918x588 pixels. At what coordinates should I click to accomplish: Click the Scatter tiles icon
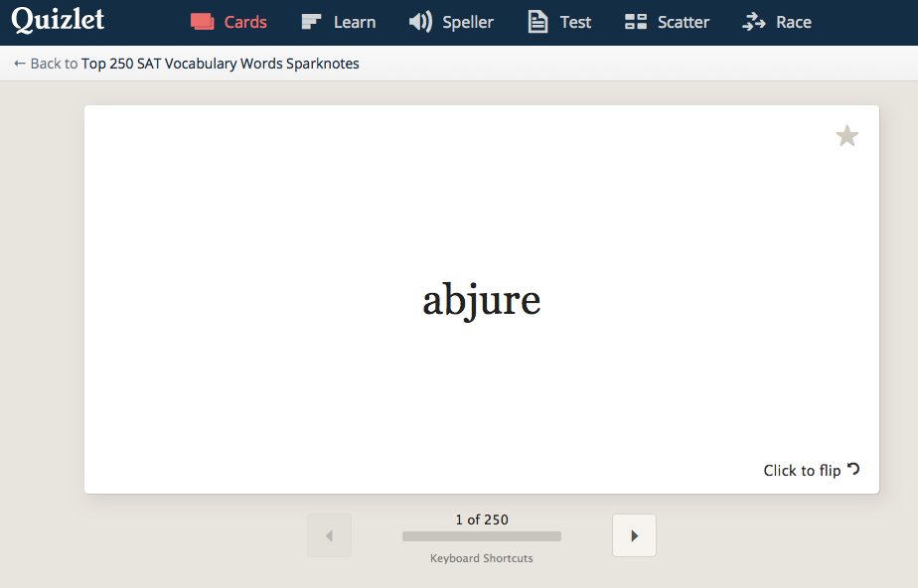click(636, 22)
